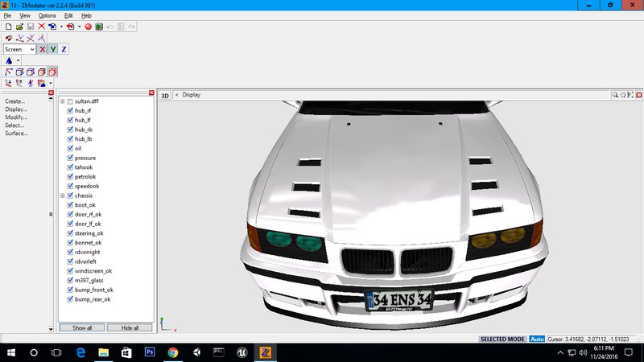Open the Create... command list
This screenshot has height=362, width=644.
pyautogui.click(x=15, y=101)
